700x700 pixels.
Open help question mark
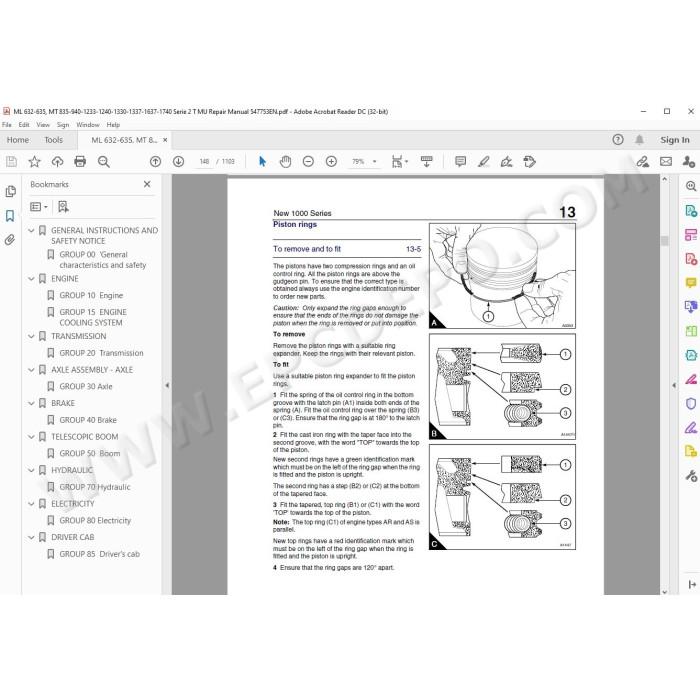point(618,140)
